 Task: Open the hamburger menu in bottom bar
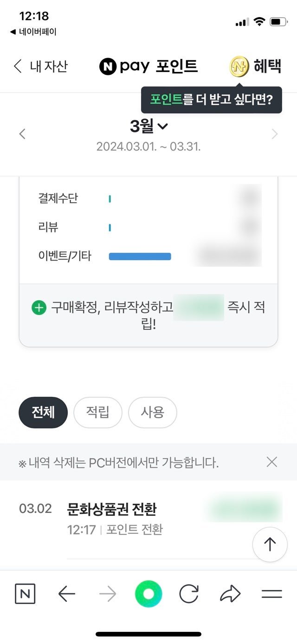click(x=271, y=594)
